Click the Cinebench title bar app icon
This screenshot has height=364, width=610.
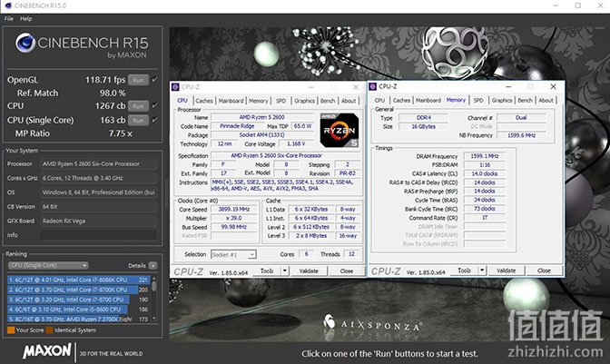[x=8, y=5]
